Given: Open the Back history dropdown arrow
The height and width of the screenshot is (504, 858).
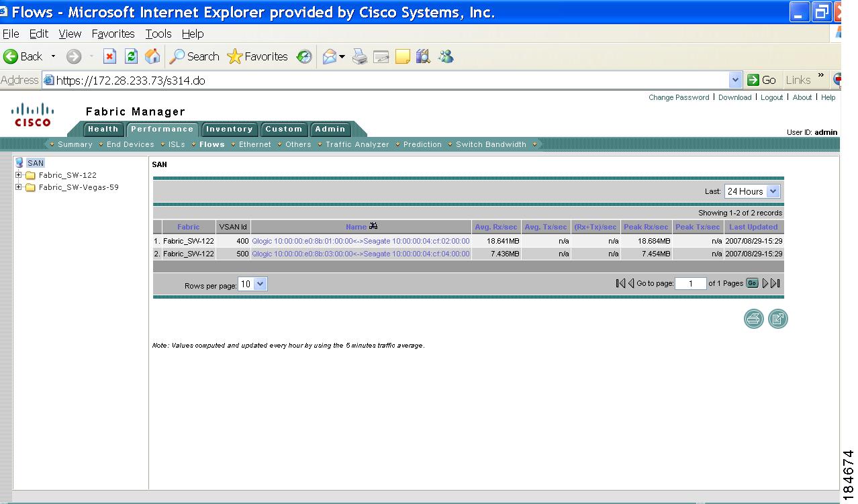Looking at the screenshot, I should (x=54, y=57).
